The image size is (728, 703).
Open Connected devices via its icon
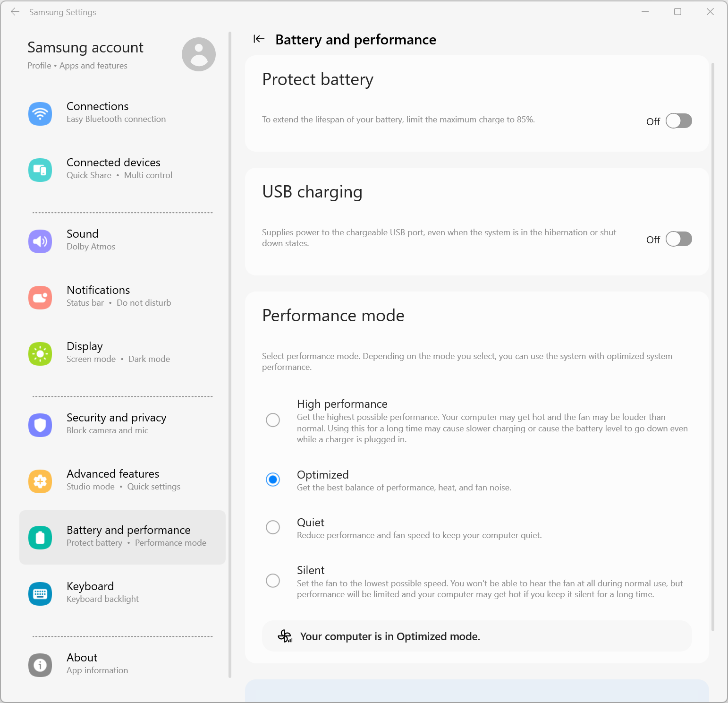[x=40, y=170]
